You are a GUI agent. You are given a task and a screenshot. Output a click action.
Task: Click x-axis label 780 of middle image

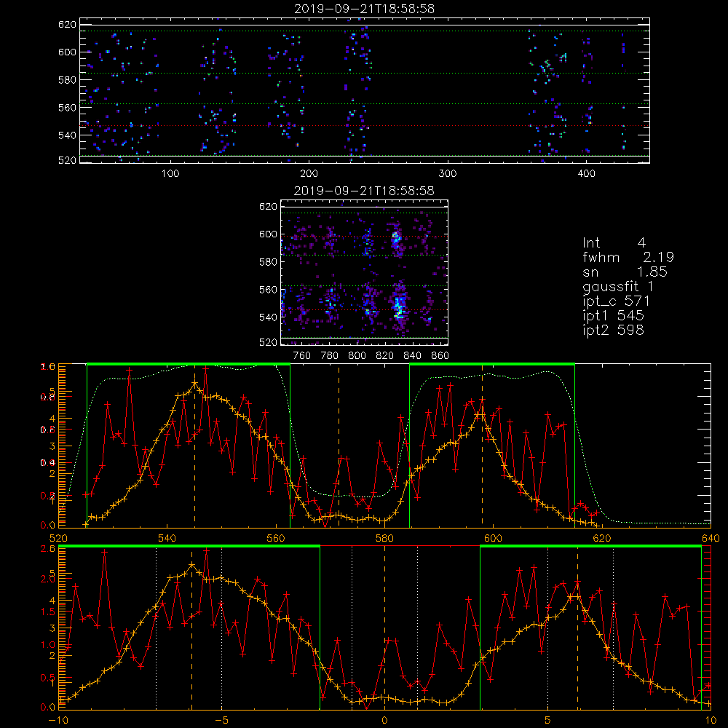point(330,356)
